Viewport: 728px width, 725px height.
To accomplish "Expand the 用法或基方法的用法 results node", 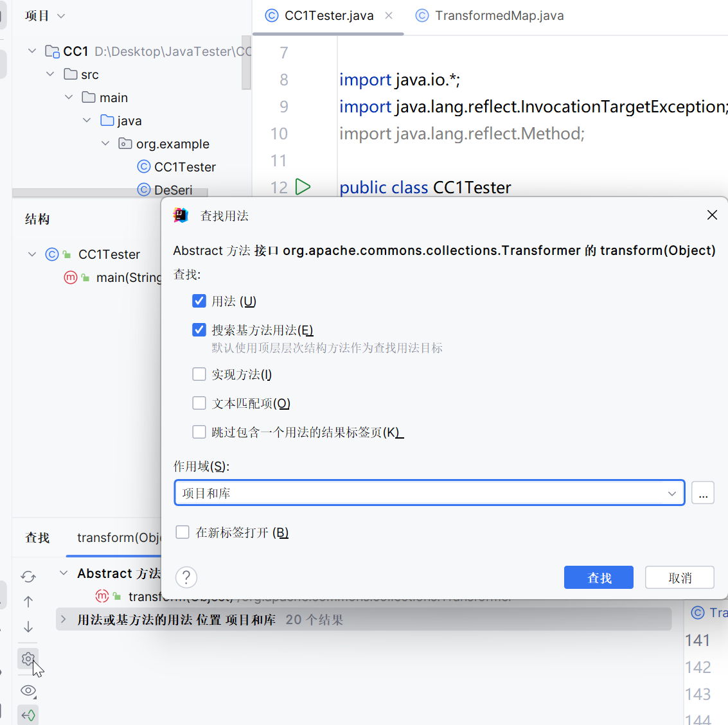I will (64, 620).
